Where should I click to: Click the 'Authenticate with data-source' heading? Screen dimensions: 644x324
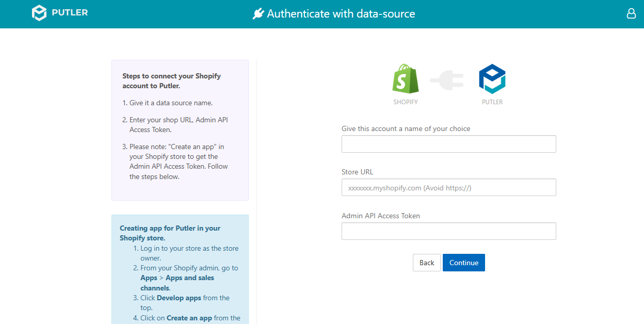pyautogui.click(x=341, y=14)
